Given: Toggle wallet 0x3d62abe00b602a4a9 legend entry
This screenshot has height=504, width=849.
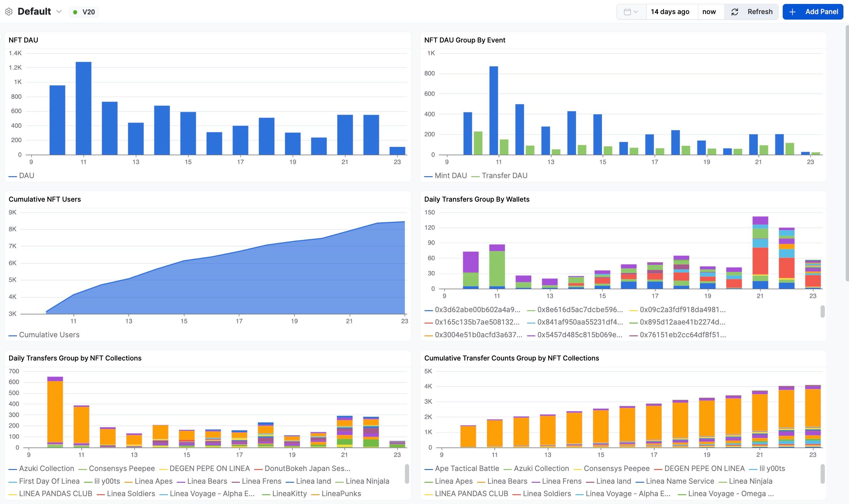Looking at the screenshot, I should click(x=472, y=310).
